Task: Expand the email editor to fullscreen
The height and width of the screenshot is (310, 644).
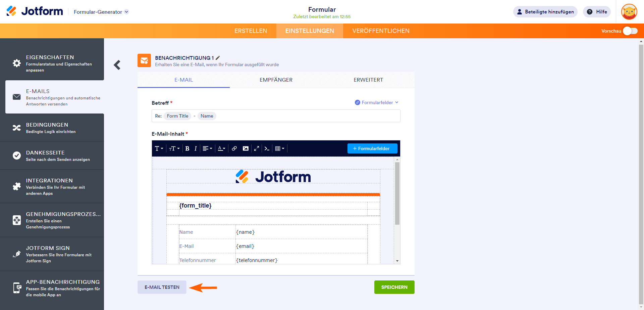Action: [257, 148]
